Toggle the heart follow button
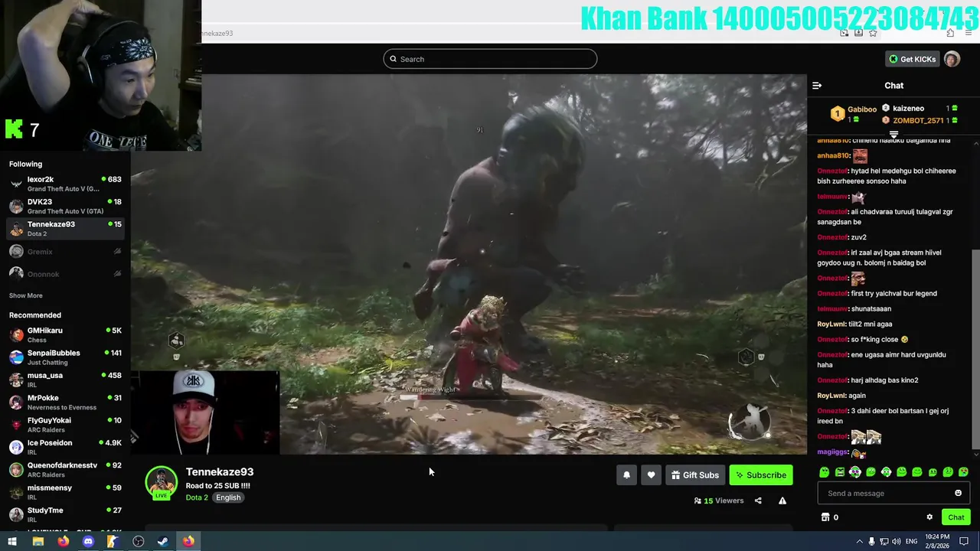Screen dimensions: 980x551 (651, 475)
